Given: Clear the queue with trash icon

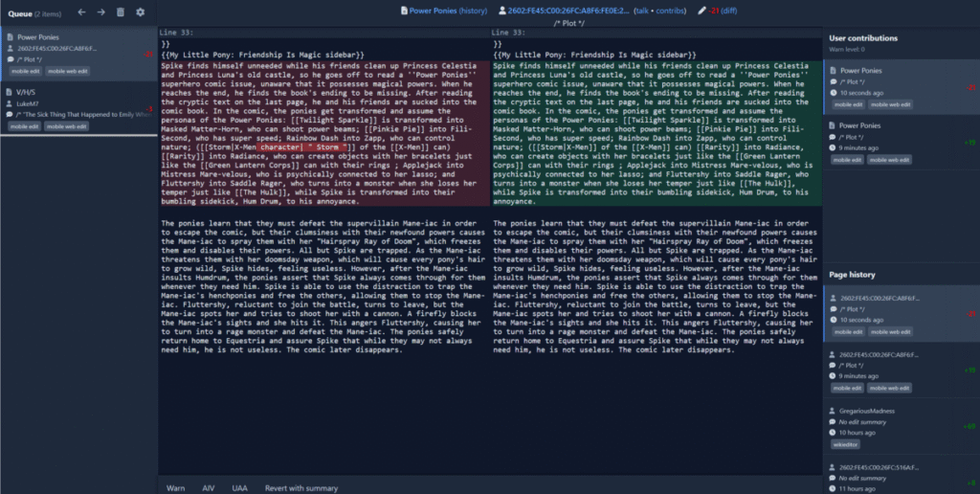Looking at the screenshot, I should [121, 12].
